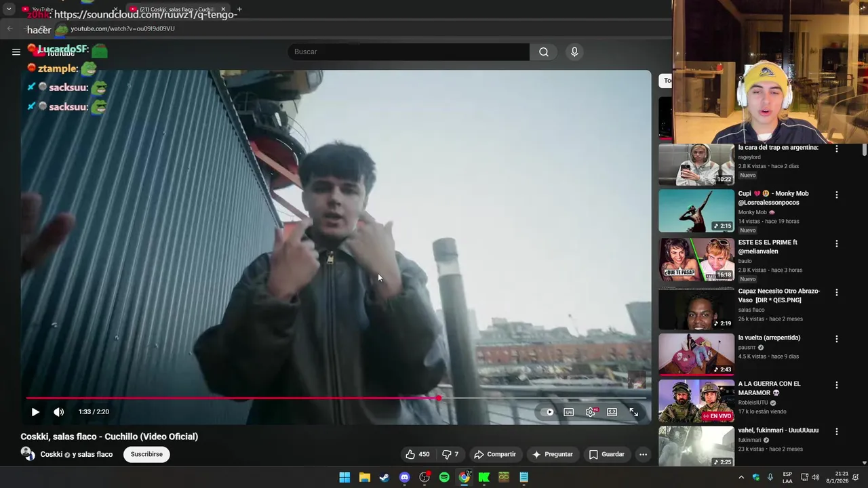868x488 pixels.
Task: Click the Suscribirse button
Action: [146, 454]
